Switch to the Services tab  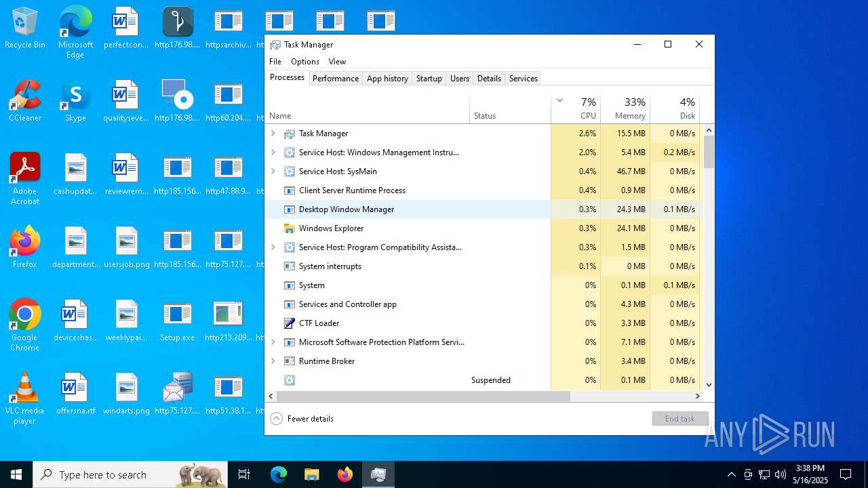524,79
